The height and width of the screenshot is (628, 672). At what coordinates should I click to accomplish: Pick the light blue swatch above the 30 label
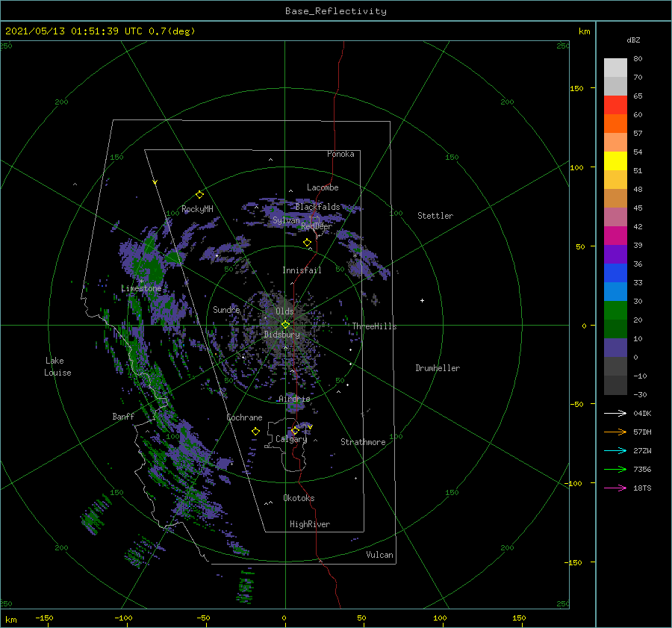(615, 291)
